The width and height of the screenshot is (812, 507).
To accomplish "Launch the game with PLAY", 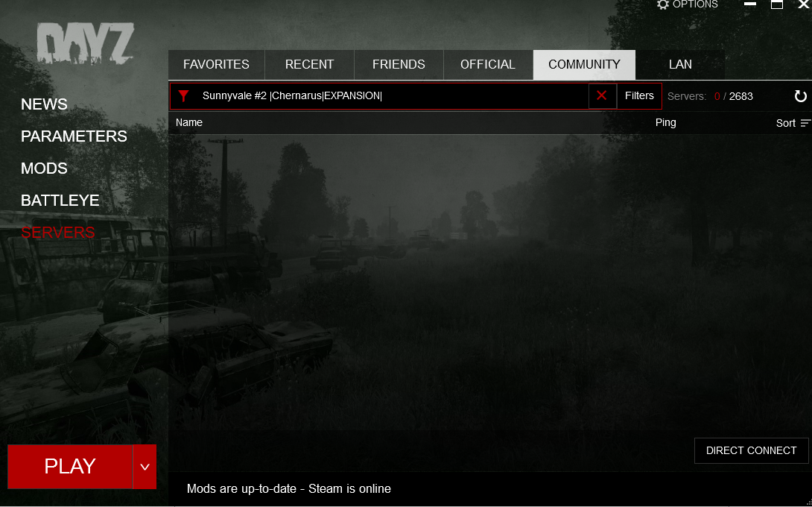I will pyautogui.click(x=70, y=467).
